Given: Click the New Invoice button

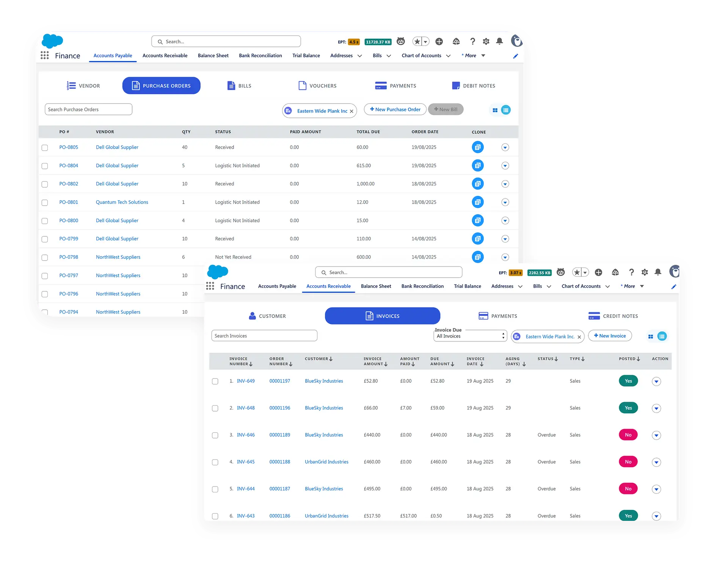Looking at the screenshot, I should point(610,336).
